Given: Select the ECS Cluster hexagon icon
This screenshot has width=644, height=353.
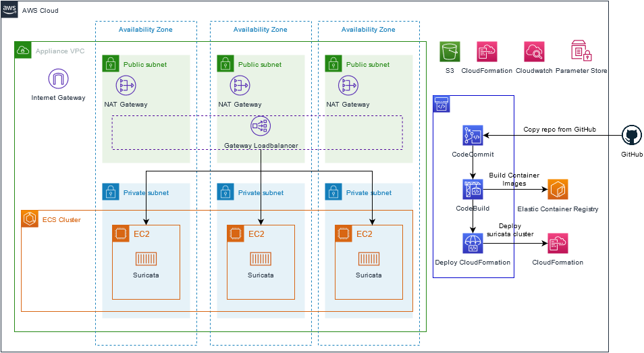Looking at the screenshot, I should click(x=30, y=219).
